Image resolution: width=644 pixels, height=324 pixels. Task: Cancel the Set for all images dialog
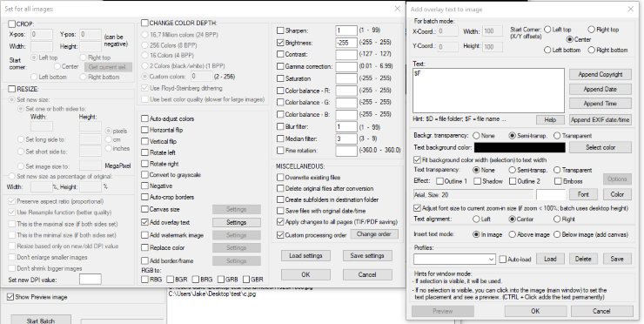[x=367, y=274]
